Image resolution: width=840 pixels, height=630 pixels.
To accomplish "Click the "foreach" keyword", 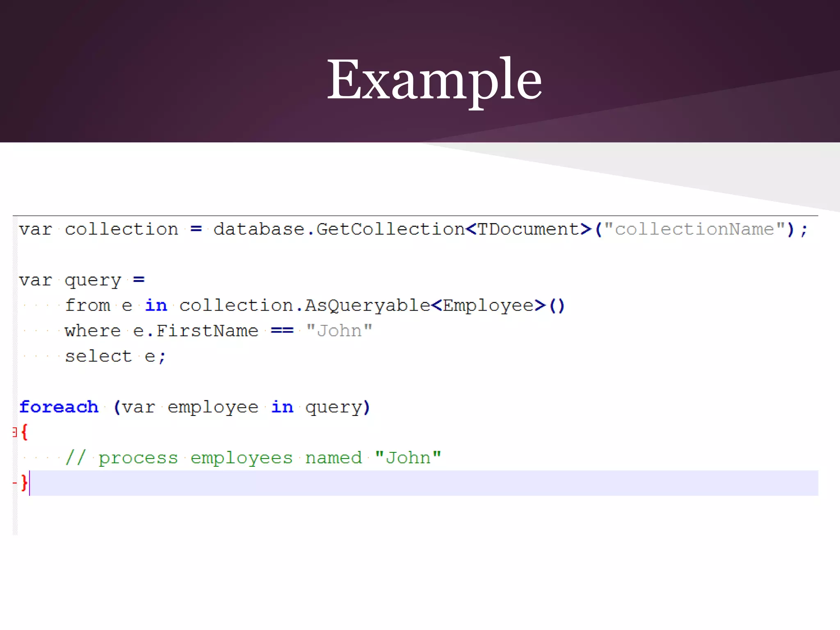I will [59, 407].
